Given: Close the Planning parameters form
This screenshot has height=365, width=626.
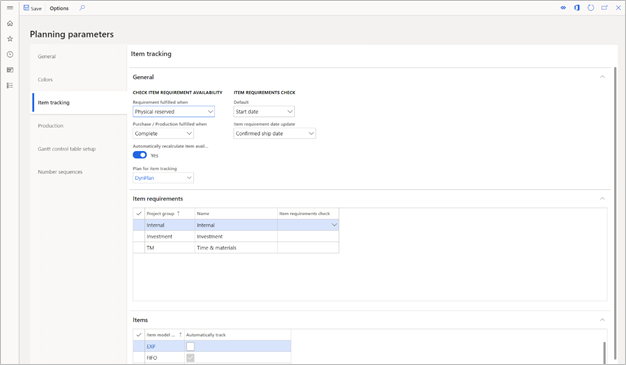Looking at the screenshot, I should tap(618, 8).
